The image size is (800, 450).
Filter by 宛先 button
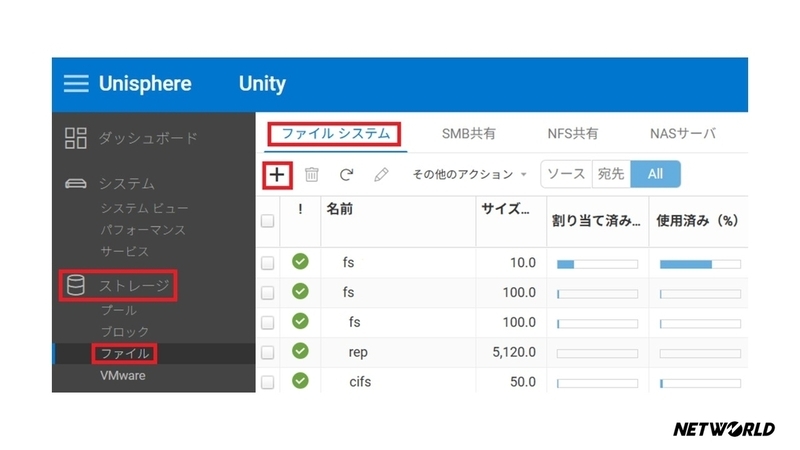[x=611, y=174]
